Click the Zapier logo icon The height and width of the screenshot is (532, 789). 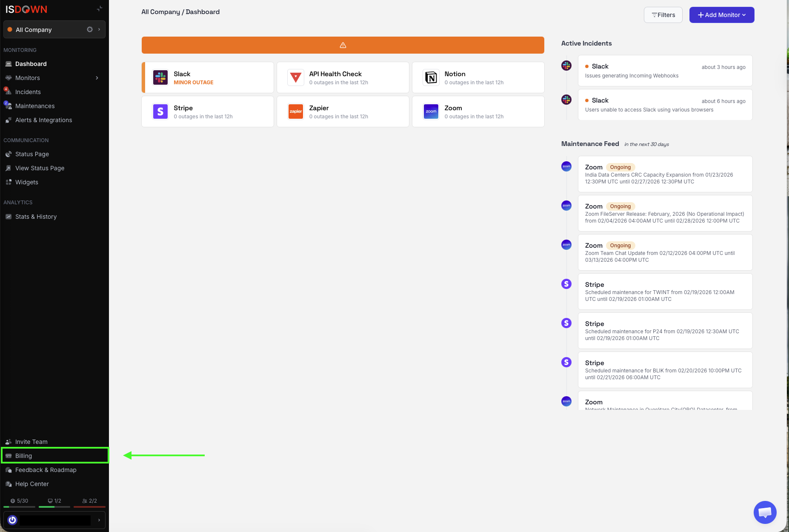[x=296, y=112]
